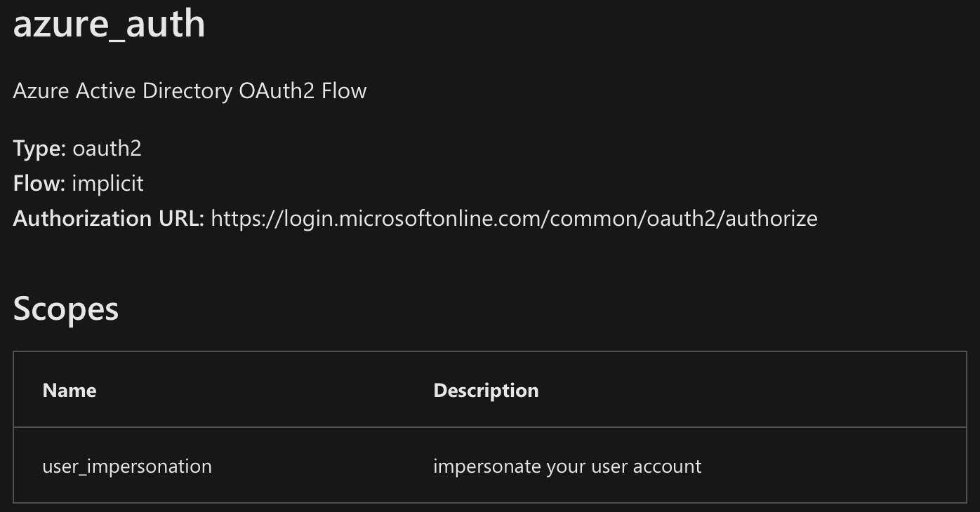Click the Description column header
Viewport: 980px width, 512px height.
click(486, 391)
